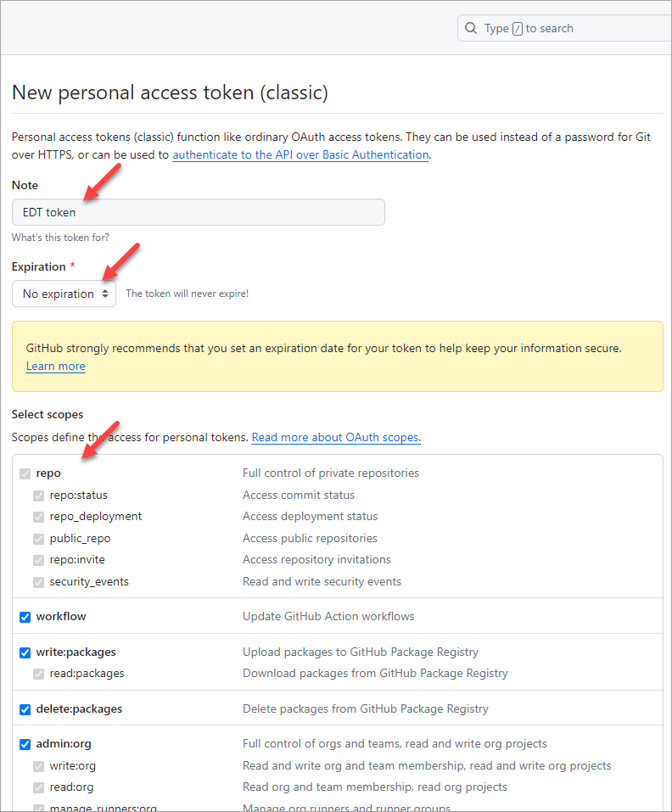Toggle the repo scope checkbox

point(25,473)
